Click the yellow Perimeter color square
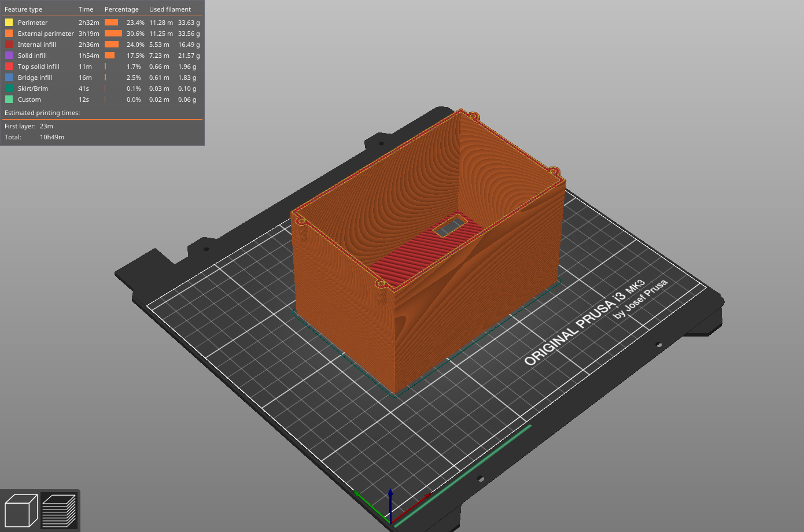Image resolution: width=804 pixels, height=532 pixels. pyautogui.click(x=9, y=22)
